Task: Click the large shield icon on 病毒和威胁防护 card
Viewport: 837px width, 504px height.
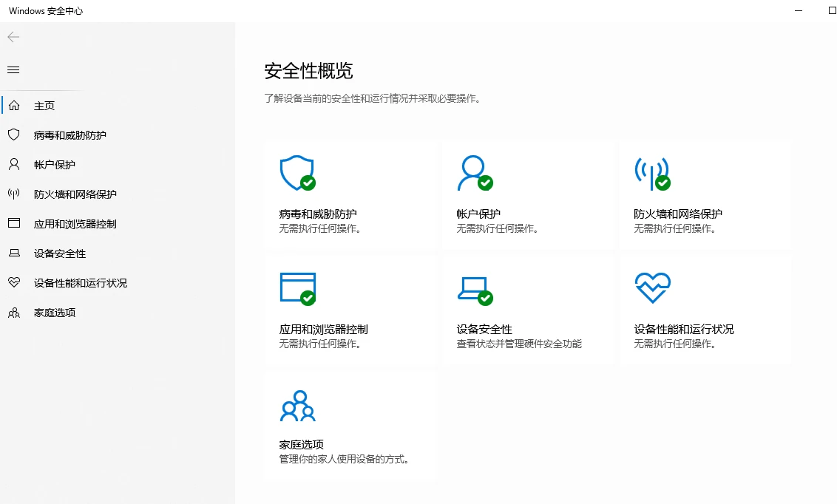Action: (x=297, y=173)
